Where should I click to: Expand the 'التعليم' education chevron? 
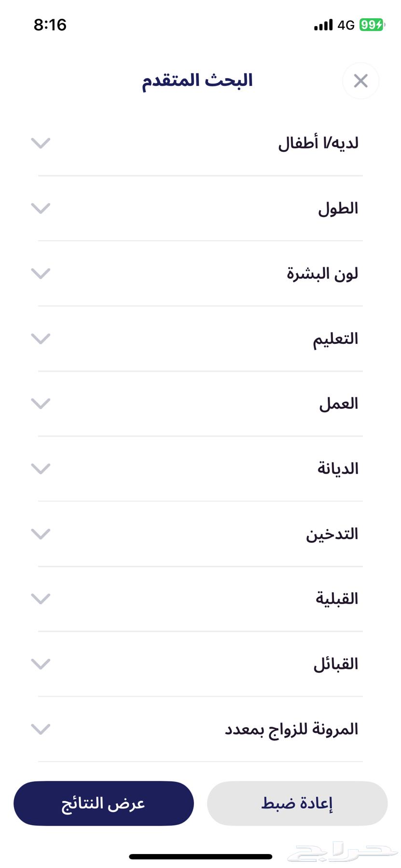coord(41,339)
